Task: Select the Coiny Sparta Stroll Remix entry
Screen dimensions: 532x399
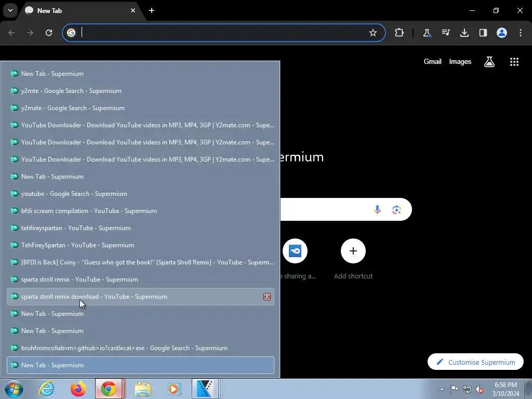Action: tap(140, 262)
